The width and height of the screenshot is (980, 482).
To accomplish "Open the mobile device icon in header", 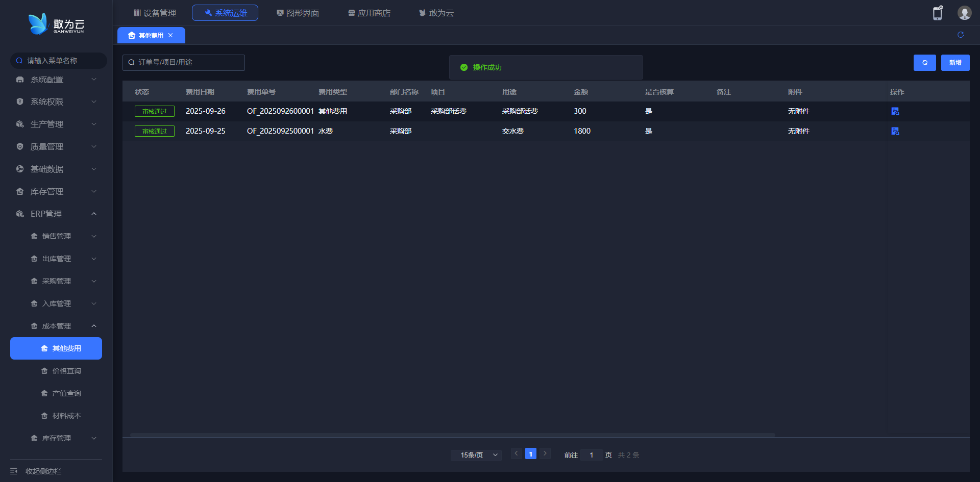I will tap(938, 13).
